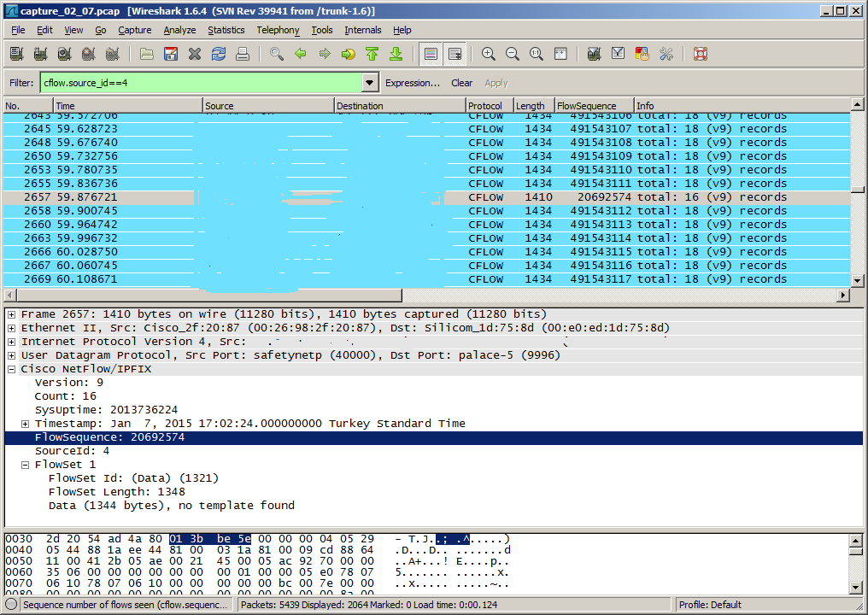Jump to the first packet

pyautogui.click(x=372, y=54)
